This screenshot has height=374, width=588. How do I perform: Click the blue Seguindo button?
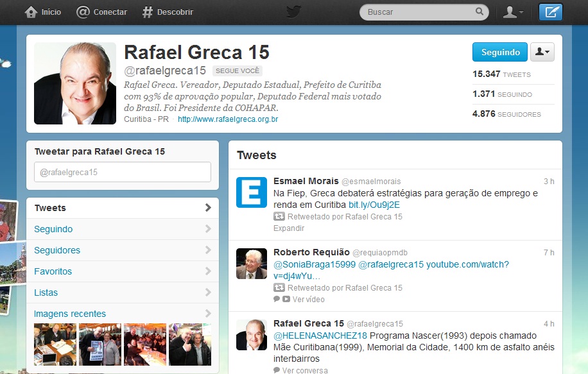[499, 53]
